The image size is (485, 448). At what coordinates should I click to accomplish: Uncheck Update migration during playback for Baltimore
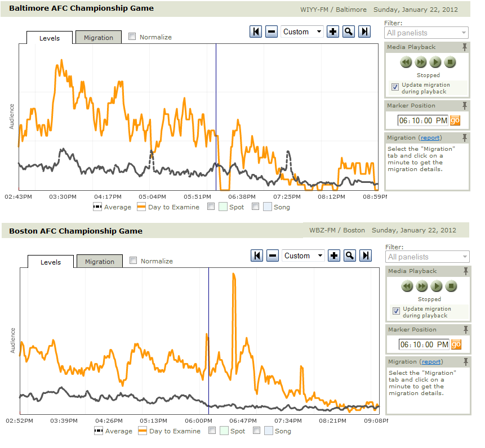coord(396,87)
